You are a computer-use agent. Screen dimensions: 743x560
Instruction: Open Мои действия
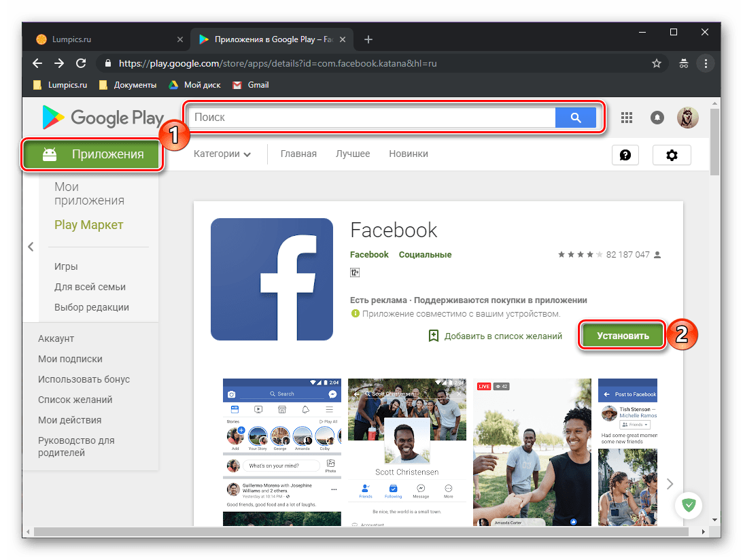click(69, 420)
